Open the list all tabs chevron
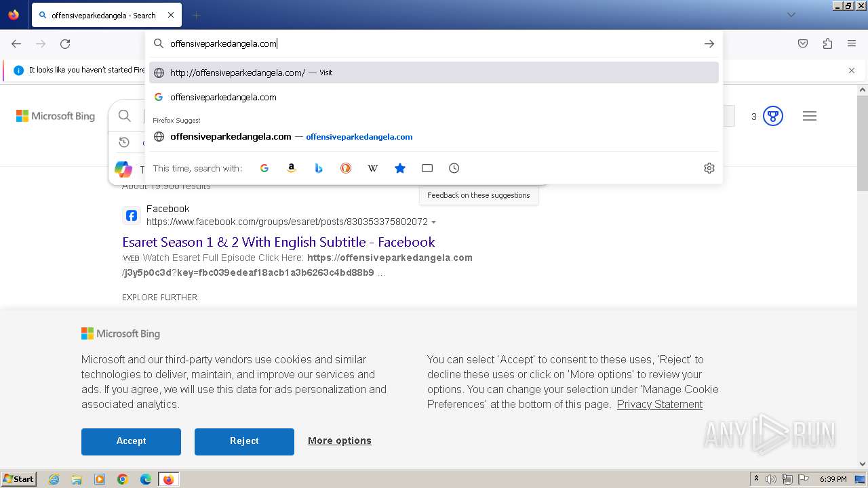This screenshot has height=488, width=868. click(x=791, y=15)
